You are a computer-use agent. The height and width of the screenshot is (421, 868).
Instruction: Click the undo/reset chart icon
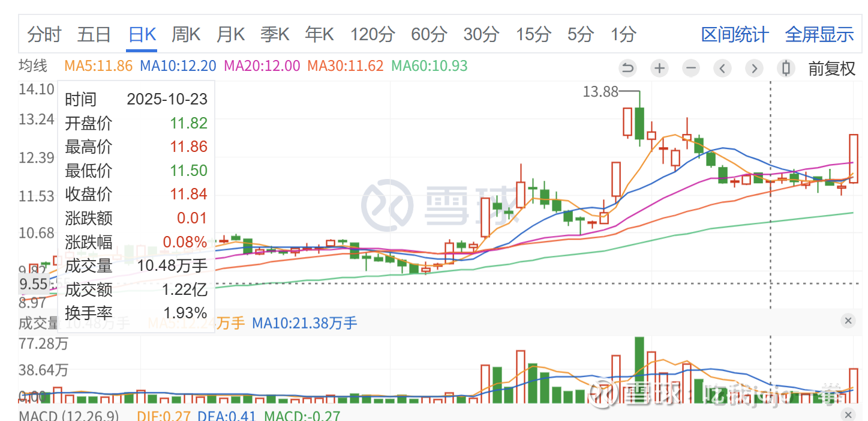coord(627,68)
